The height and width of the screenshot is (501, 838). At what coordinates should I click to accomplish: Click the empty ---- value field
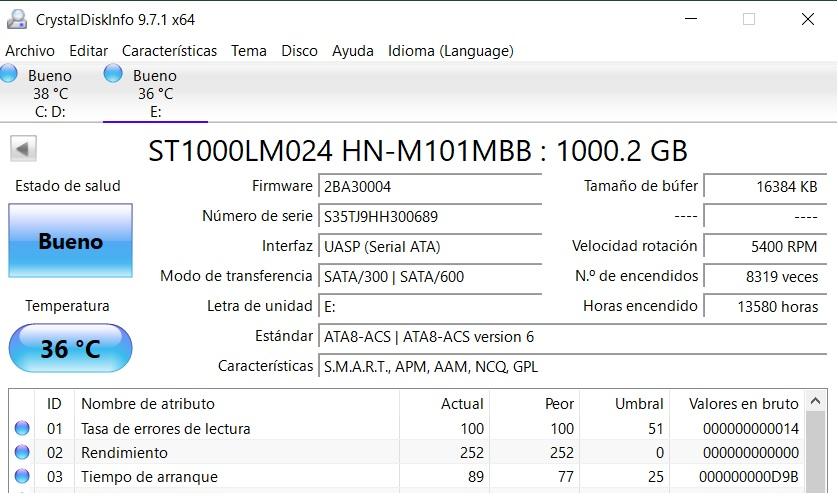click(x=765, y=217)
